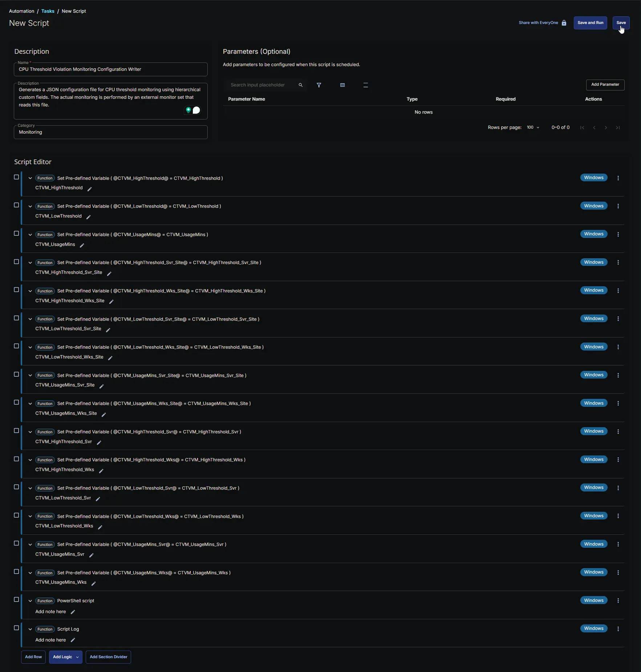
Task: Click the Required column header
Action: tap(506, 99)
